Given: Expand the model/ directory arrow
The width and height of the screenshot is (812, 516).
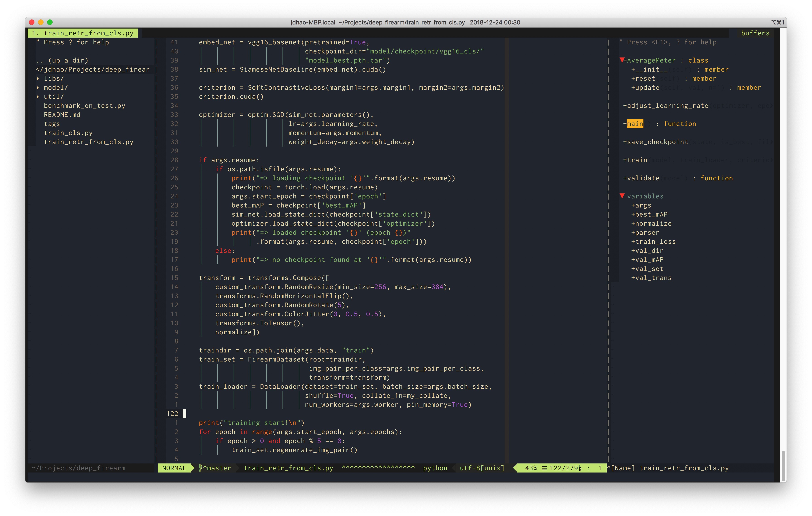Looking at the screenshot, I should 38,88.
